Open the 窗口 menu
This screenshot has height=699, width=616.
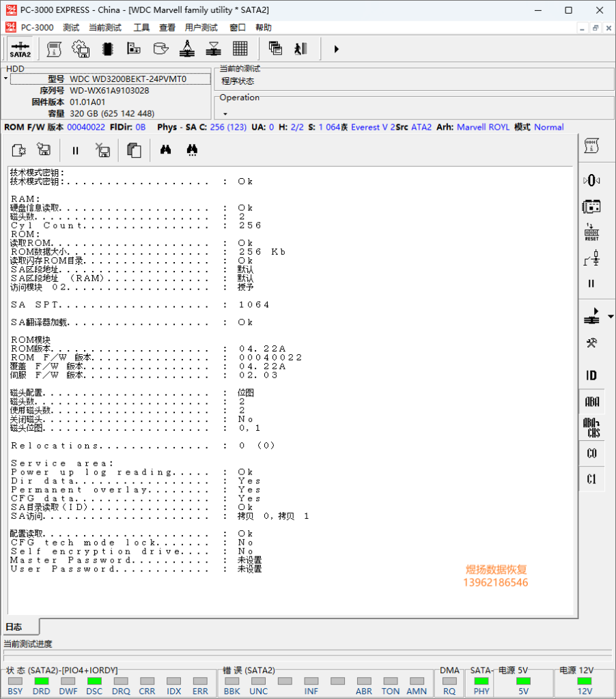coord(238,27)
